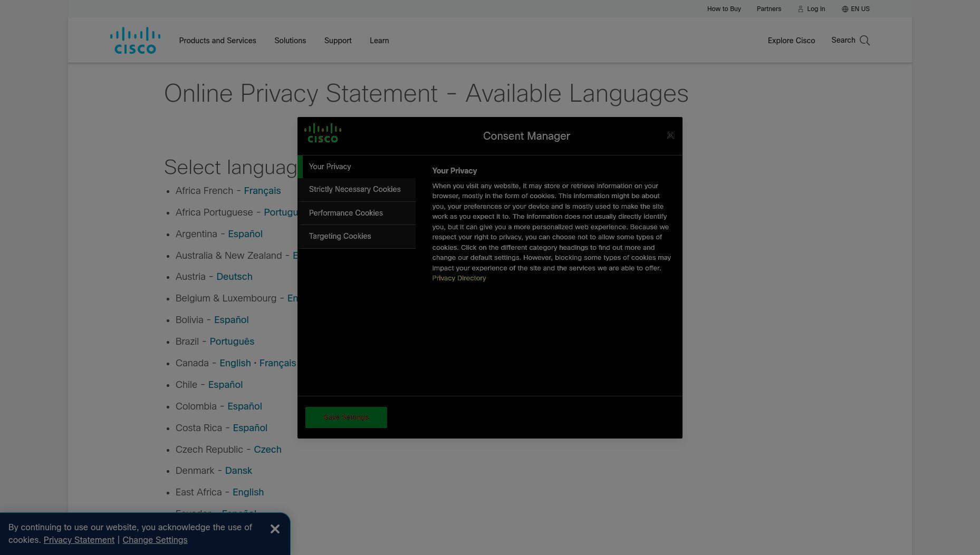Click the Cisco logo in Consent Manager

coord(323,133)
